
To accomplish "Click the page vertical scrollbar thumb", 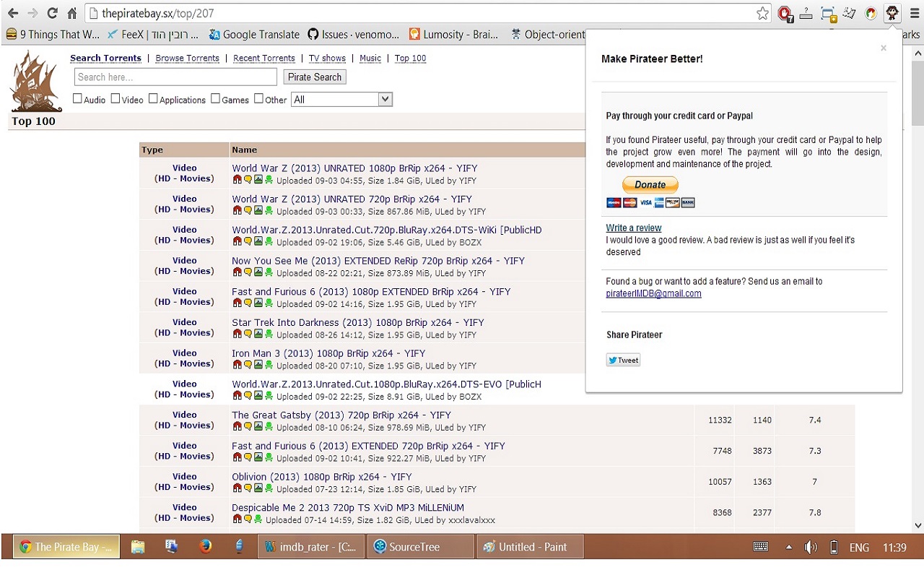I will 918,94.
